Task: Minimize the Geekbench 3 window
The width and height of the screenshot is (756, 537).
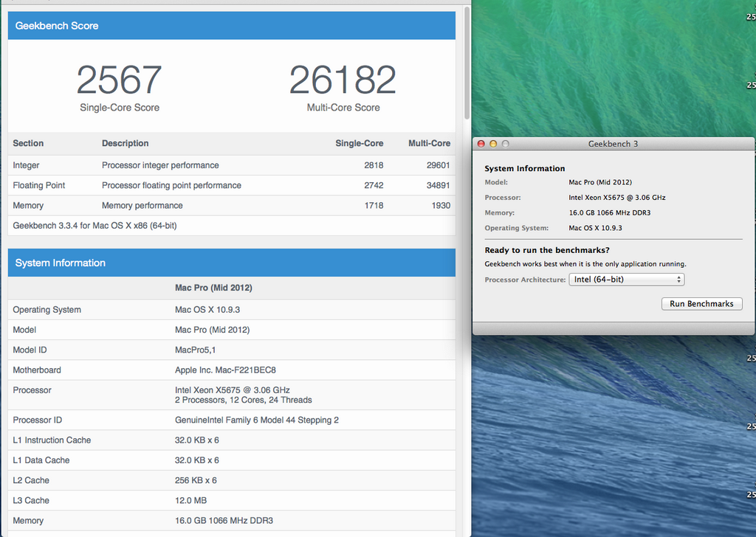Action: pos(492,144)
